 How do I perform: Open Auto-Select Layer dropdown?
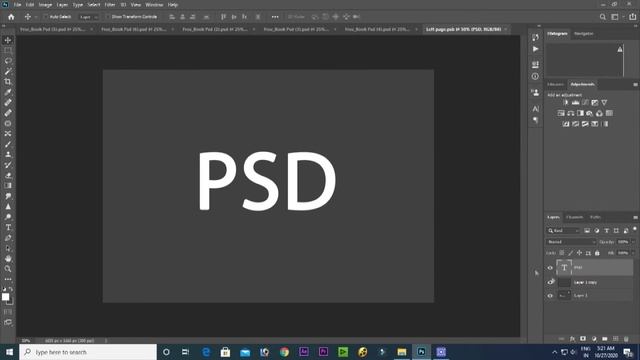click(x=89, y=17)
